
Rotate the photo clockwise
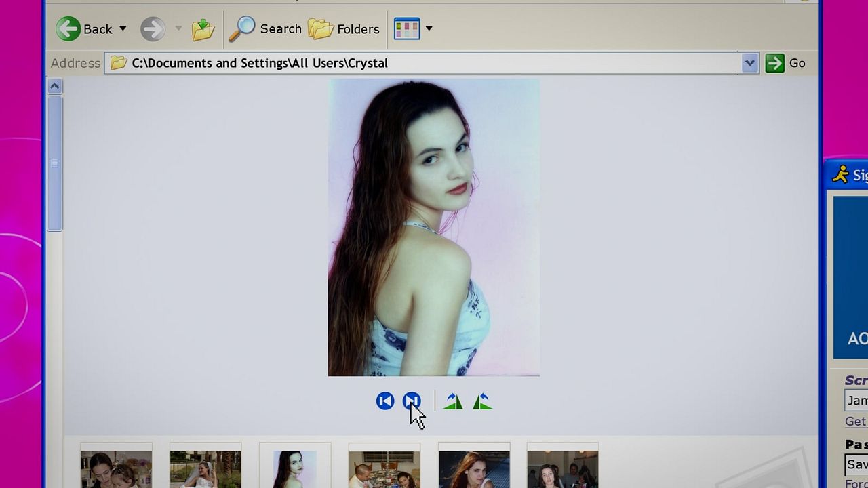coord(453,401)
